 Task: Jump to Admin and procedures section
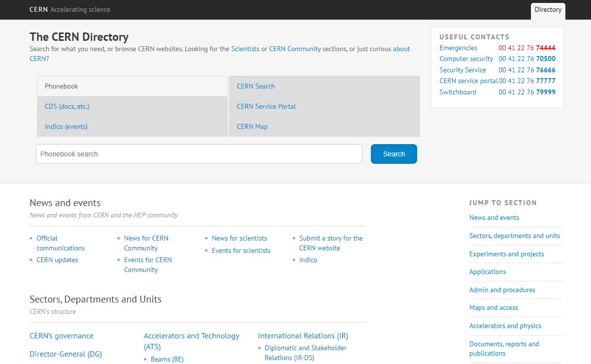pos(502,290)
